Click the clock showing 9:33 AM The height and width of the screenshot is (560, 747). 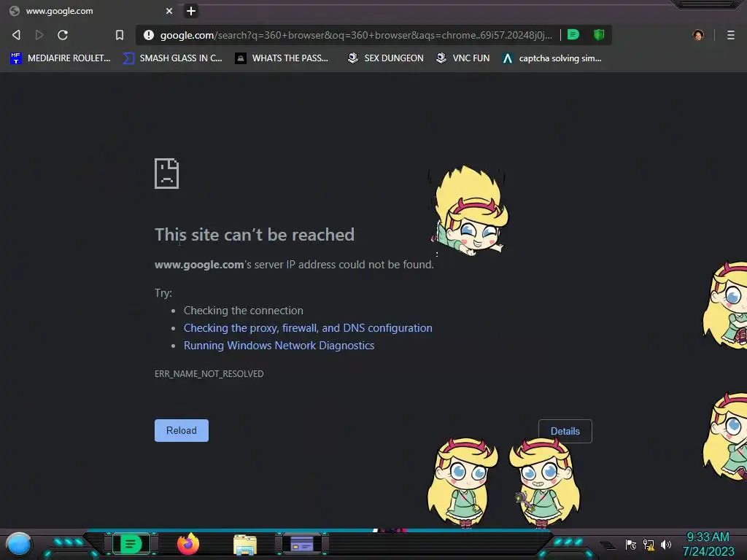coord(708,537)
